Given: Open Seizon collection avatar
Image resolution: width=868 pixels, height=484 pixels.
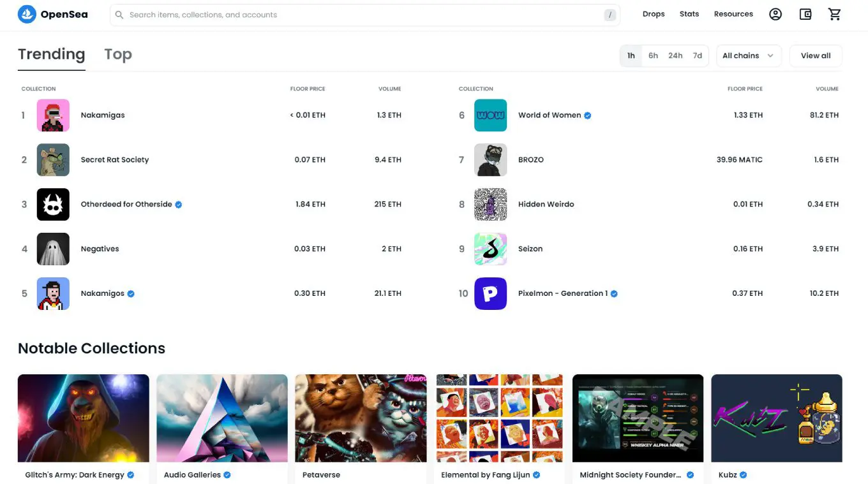Looking at the screenshot, I should point(490,249).
